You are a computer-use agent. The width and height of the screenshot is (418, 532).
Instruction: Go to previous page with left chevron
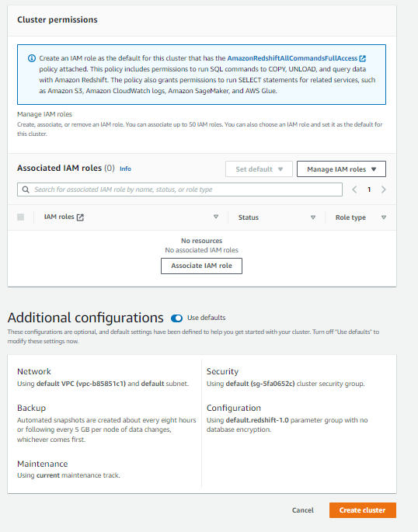coord(354,190)
